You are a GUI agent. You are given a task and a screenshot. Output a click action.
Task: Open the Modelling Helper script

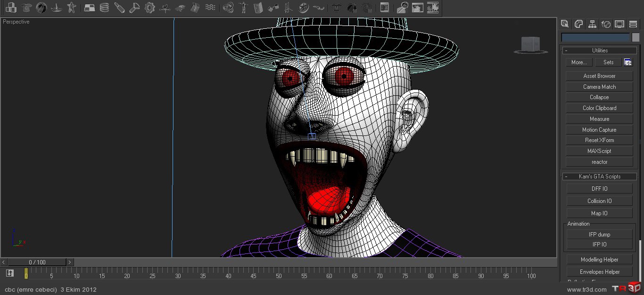[x=599, y=260]
